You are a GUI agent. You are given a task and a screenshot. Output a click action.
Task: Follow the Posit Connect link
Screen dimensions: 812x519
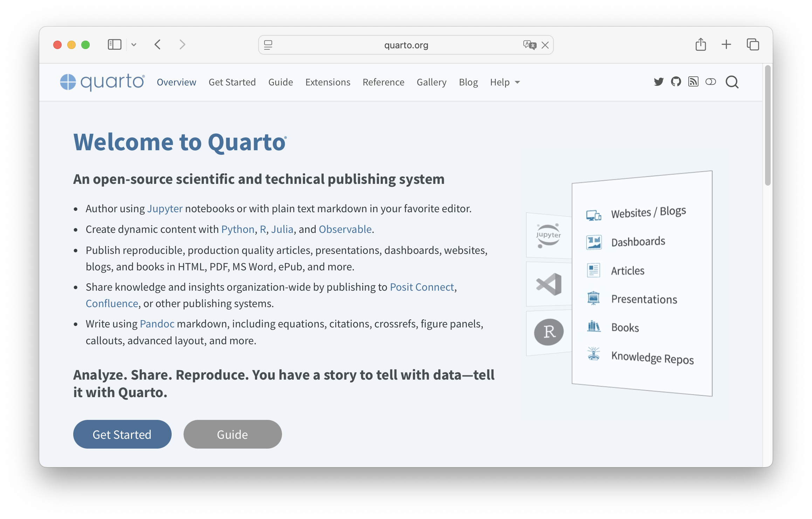click(x=422, y=287)
